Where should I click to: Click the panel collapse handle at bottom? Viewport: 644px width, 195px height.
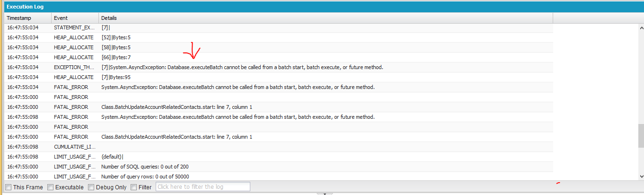324,193
